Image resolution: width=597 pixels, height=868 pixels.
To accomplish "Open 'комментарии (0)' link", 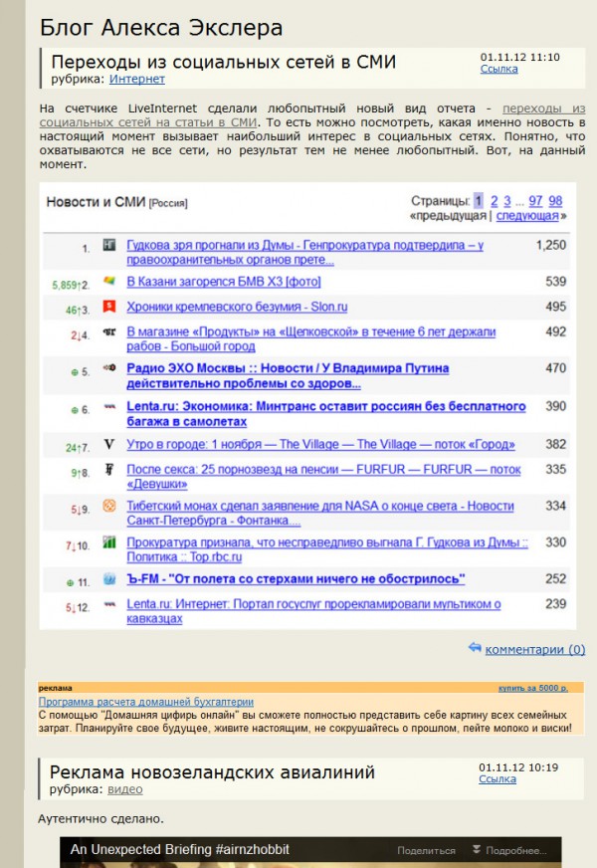I will click(x=534, y=650).
